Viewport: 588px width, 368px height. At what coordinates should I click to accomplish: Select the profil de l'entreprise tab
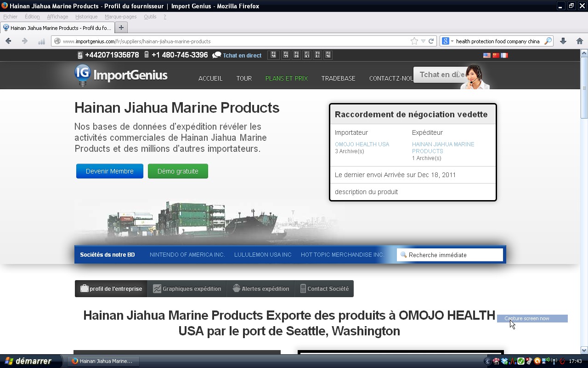(111, 289)
